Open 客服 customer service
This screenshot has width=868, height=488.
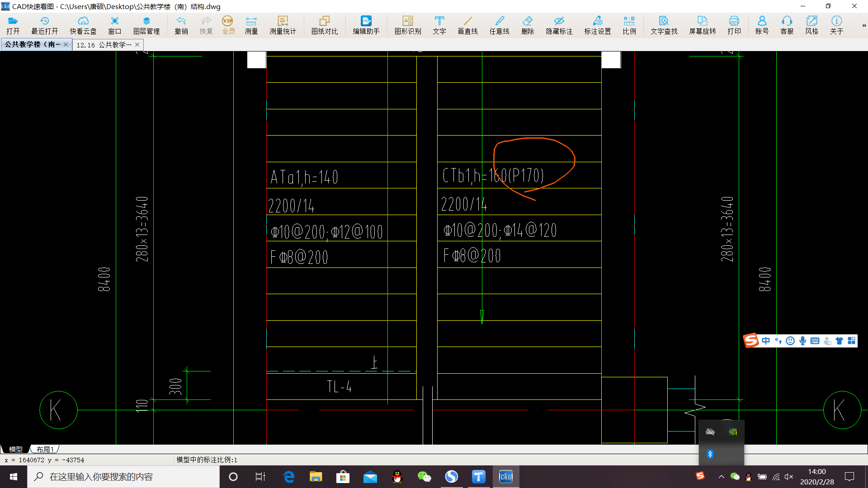point(787,25)
